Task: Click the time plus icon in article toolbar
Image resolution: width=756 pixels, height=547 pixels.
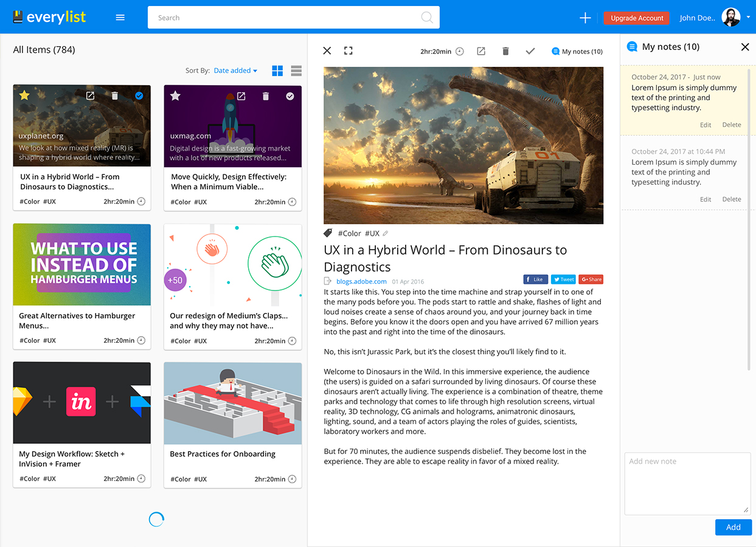Action: 460,52
